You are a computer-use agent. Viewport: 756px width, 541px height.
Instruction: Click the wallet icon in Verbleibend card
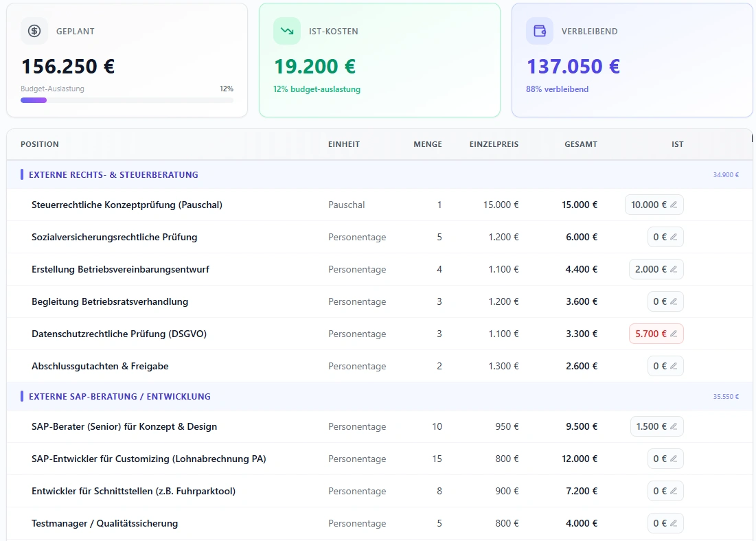pos(540,31)
